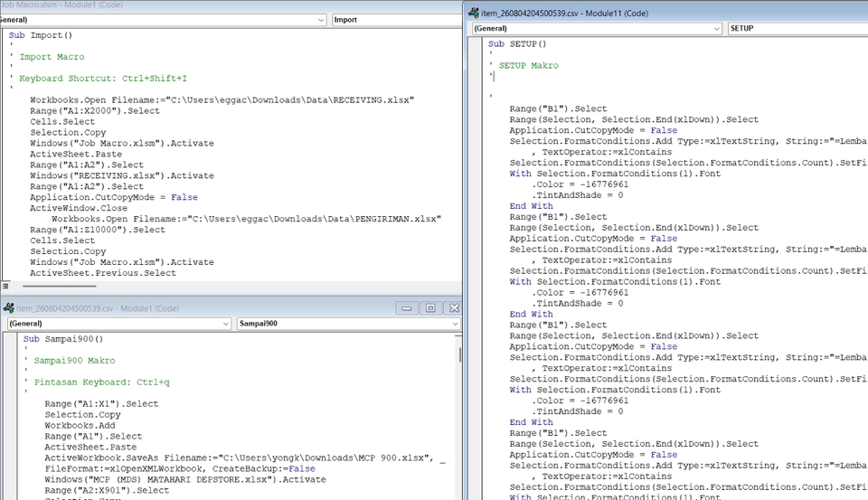Click the 'Sub SETUP()' line
The height and width of the screenshot is (500, 868).
[517, 43]
